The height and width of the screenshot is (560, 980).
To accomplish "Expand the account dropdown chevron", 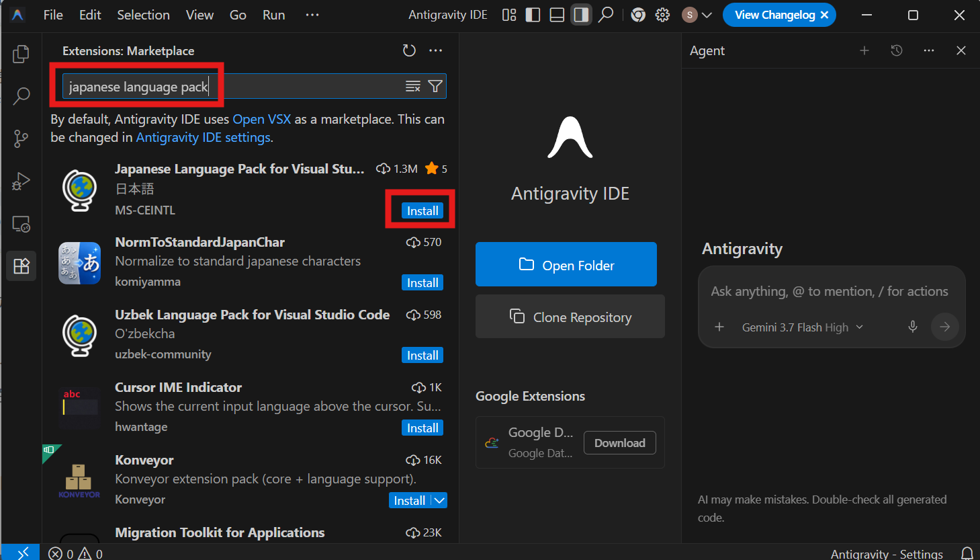I will click(707, 15).
